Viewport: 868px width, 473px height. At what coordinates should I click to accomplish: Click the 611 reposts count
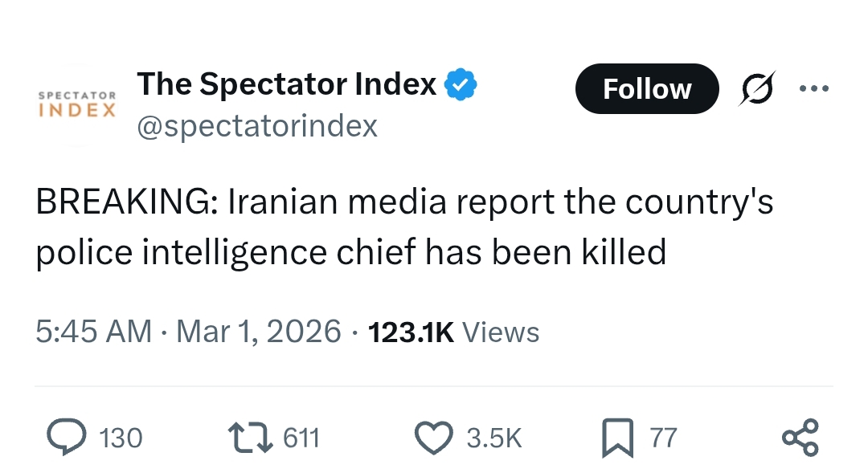tap(302, 438)
